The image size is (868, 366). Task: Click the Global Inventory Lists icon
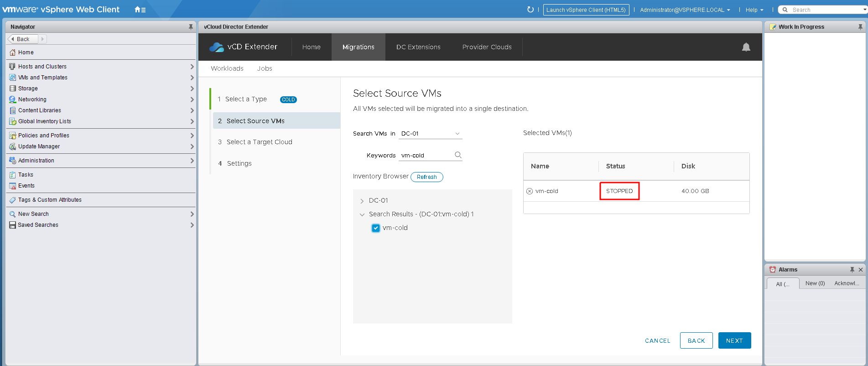tap(13, 121)
